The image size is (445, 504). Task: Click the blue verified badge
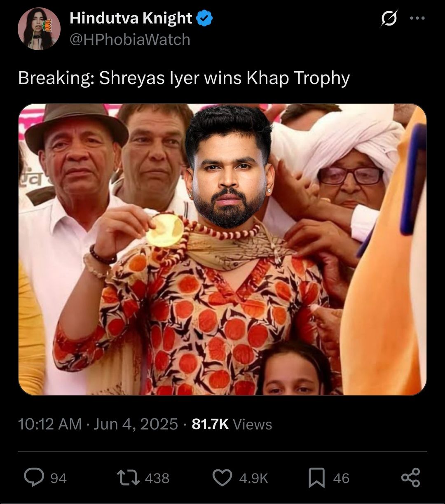(x=204, y=18)
